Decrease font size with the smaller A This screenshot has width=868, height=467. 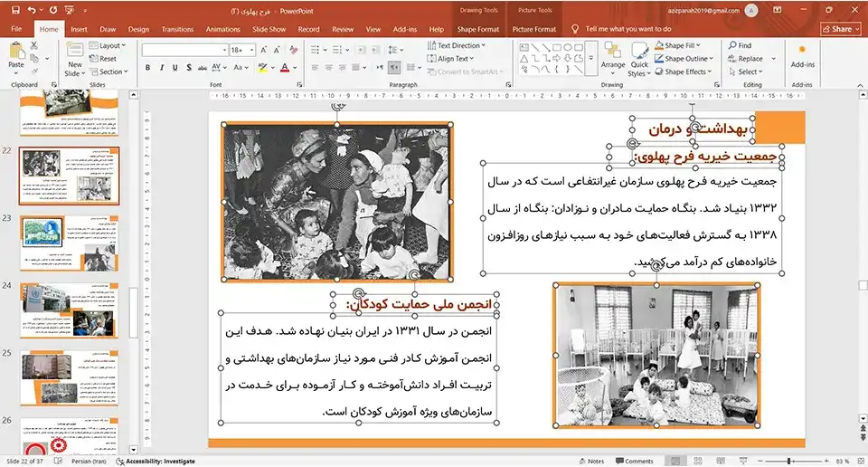coord(277,50)
